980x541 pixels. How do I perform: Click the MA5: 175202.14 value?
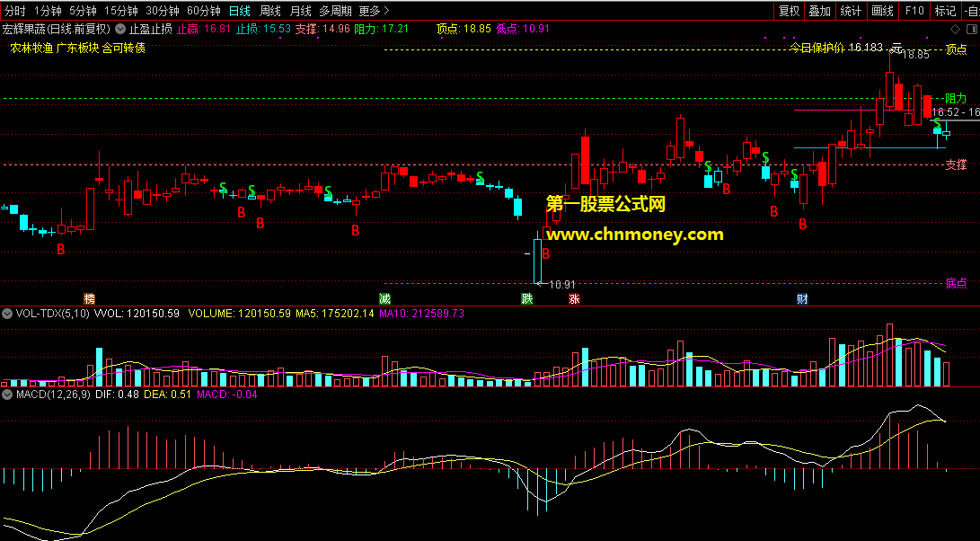335,314
